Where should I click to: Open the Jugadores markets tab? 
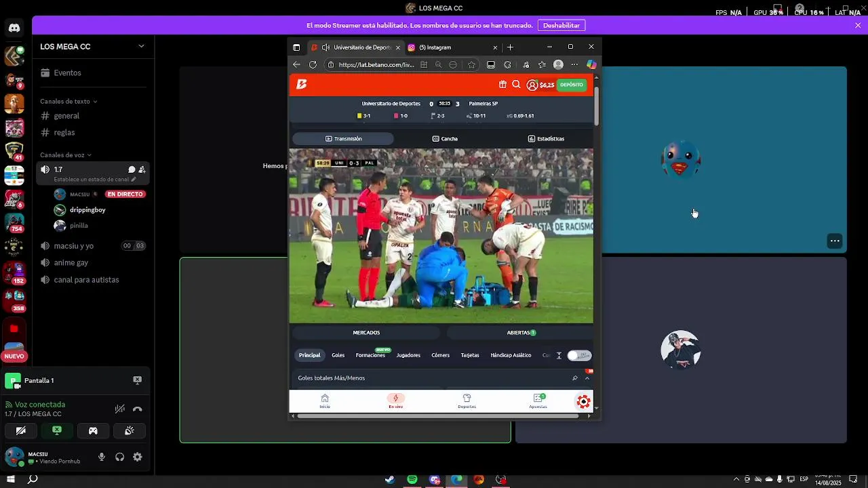click(408, 355)
